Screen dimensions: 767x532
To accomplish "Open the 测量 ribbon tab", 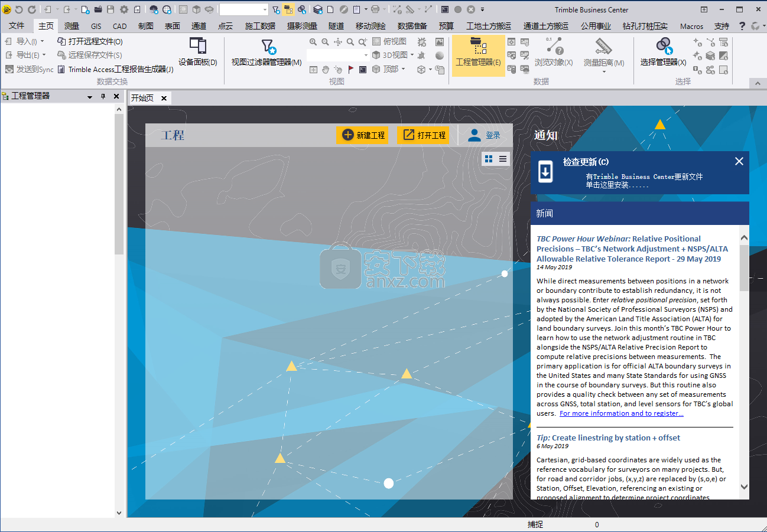I will pyautogui.click(x=71, y=25).
